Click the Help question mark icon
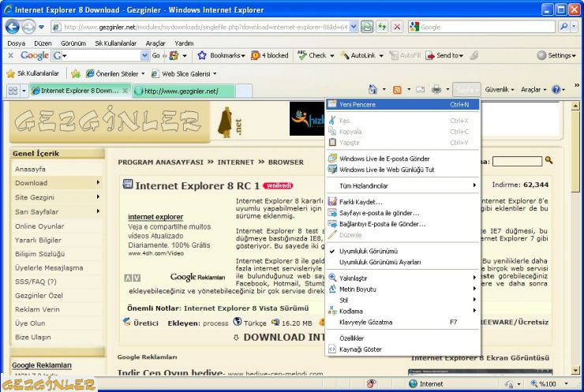 coord(556,89)
